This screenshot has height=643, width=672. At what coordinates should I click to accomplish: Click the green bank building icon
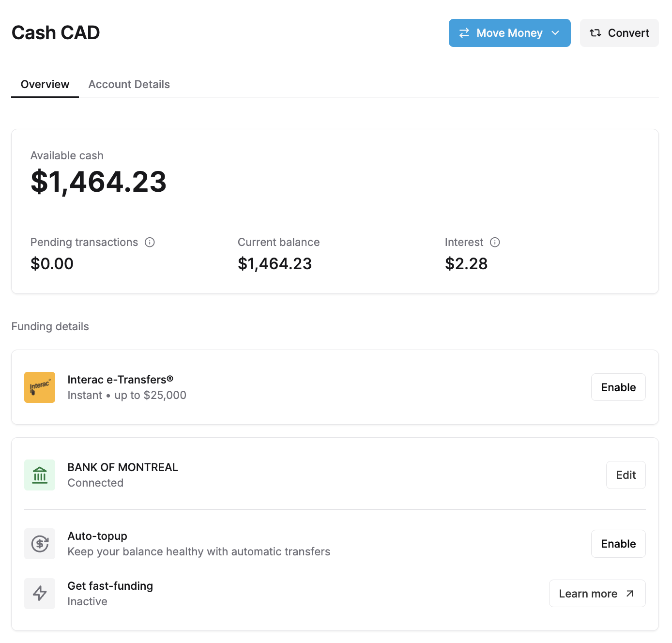40,475
